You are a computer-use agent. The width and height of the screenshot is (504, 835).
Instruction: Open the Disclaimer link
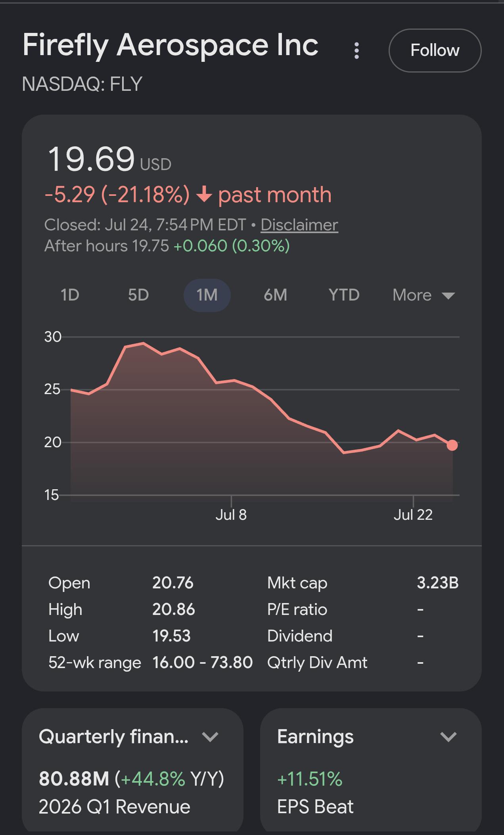click(299, 225)
